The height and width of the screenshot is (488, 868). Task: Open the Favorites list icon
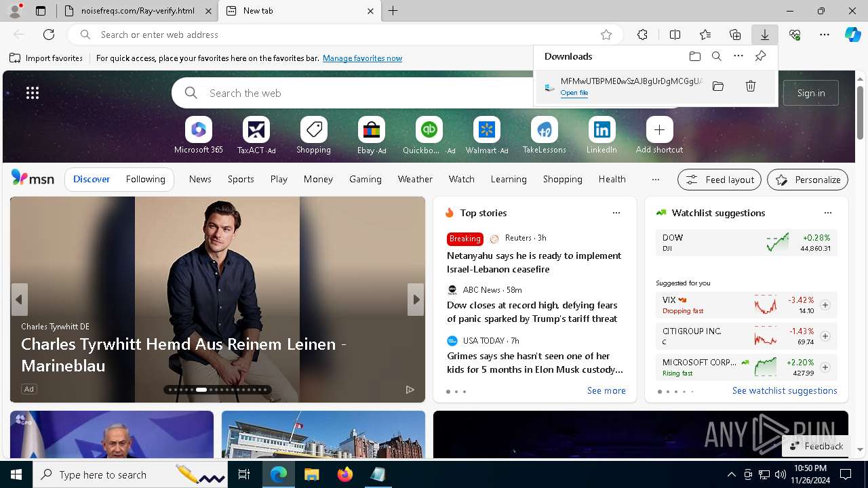tap(705, 35)
